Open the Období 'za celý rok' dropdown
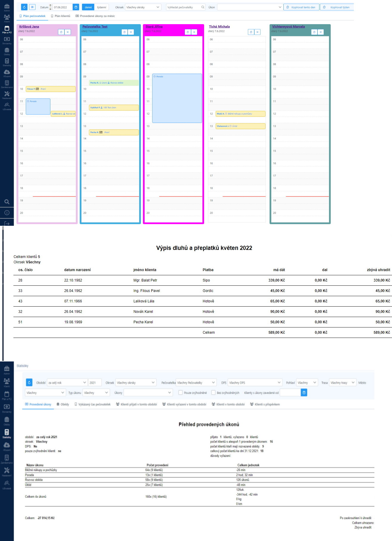The height and width of the screenshot is (541, 392). [x=67, y=383]
